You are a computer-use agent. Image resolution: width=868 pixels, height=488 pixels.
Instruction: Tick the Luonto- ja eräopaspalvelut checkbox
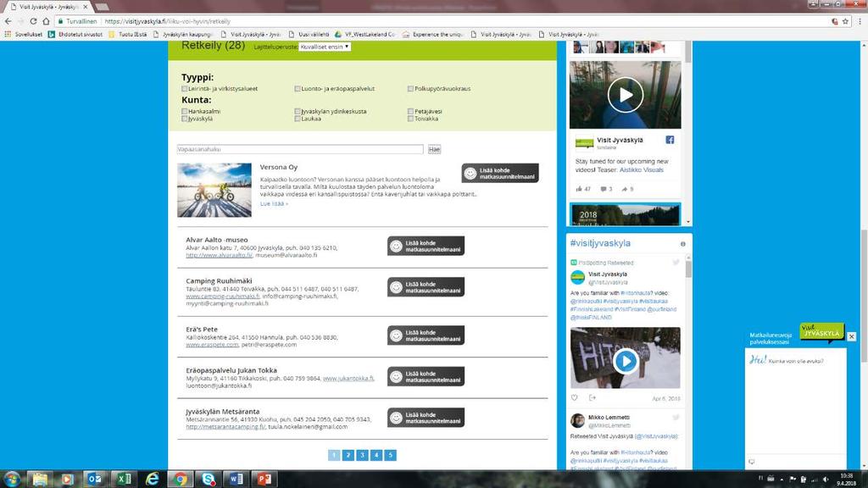point(298,88)
